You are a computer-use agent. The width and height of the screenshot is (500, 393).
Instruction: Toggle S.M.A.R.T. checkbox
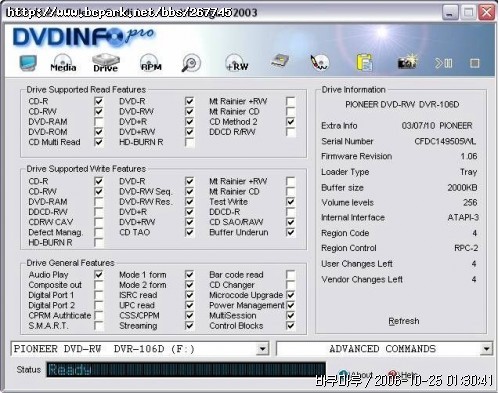[x=99, y=326]
